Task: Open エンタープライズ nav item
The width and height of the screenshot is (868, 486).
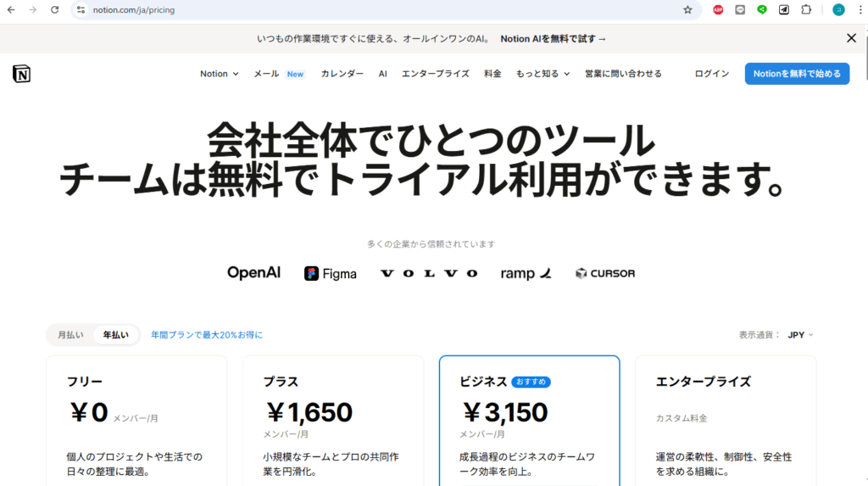Action: pos(436,74)
